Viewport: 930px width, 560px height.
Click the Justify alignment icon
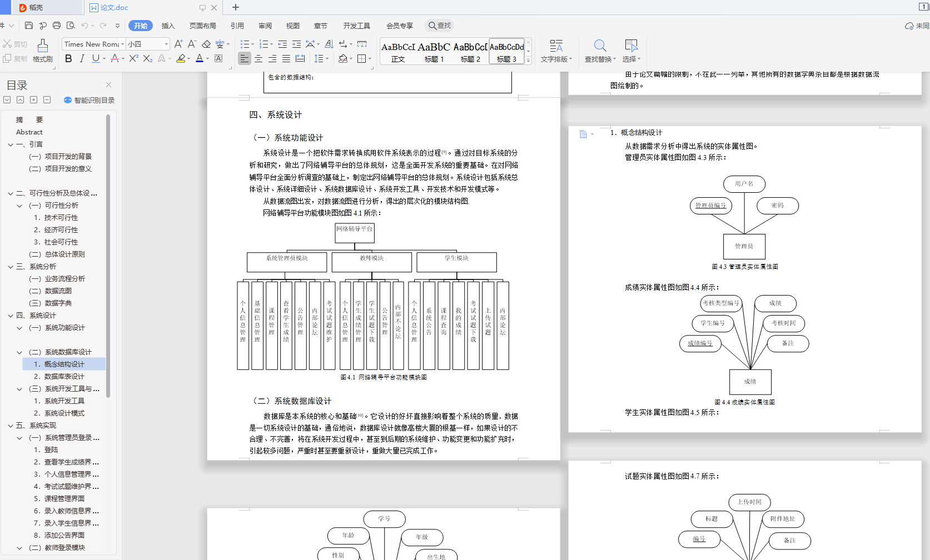coord(286,58)
